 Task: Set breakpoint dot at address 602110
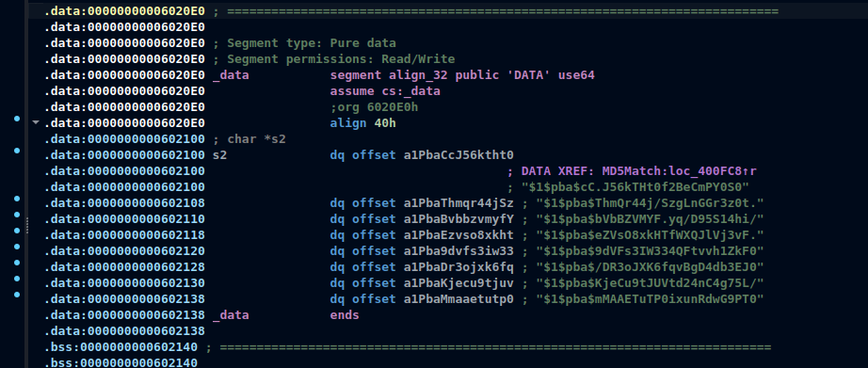click(17, 215)
